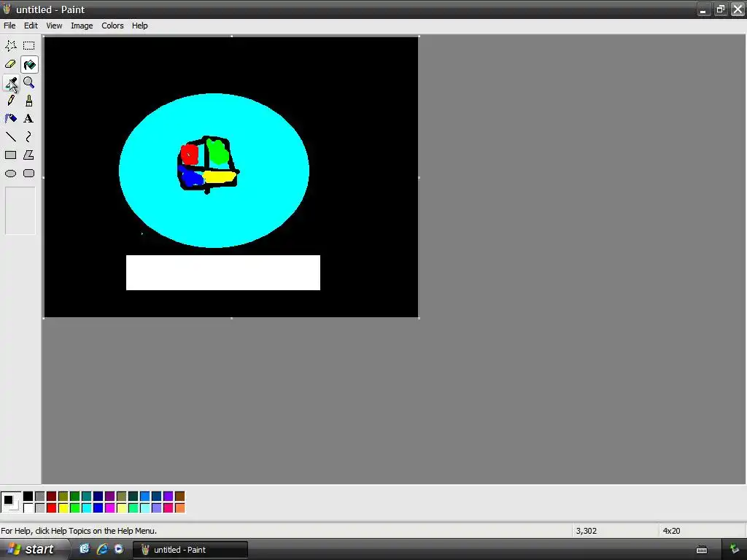Pick the pale yellow color swatch

[x=122, y=508]
